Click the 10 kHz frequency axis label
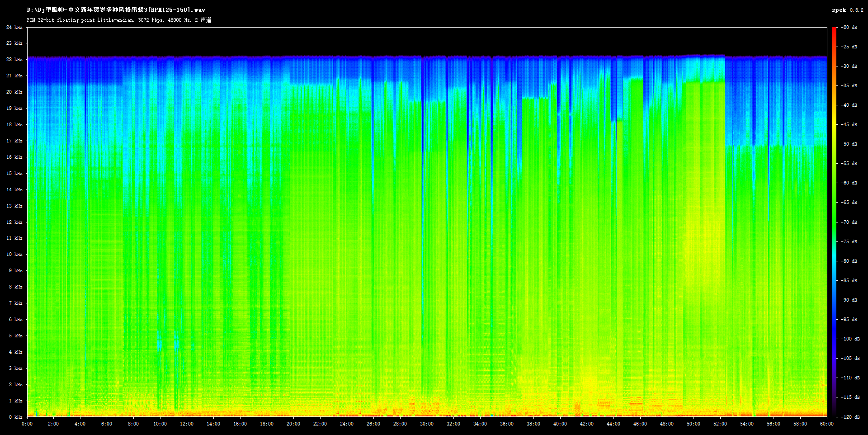Viewport: 868px width, 435px height. tap(14, 255)
